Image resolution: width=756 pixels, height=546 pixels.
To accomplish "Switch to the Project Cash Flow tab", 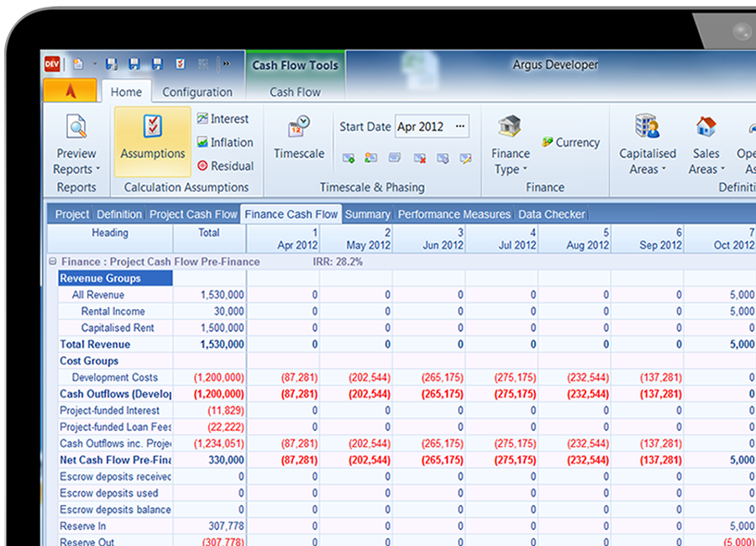I will [193, 214].
